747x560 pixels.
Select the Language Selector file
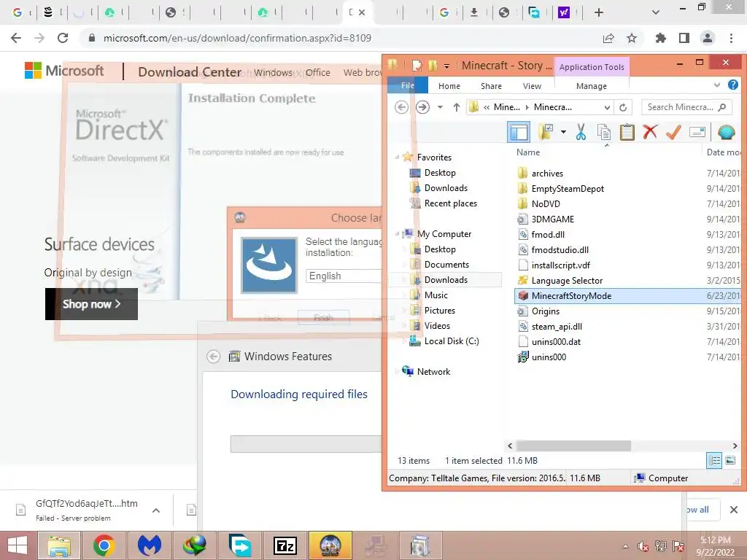tap(567, 281)
